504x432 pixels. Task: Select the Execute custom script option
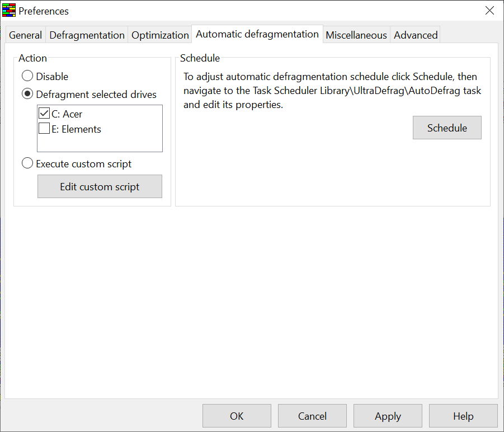(x=27, y=164)
